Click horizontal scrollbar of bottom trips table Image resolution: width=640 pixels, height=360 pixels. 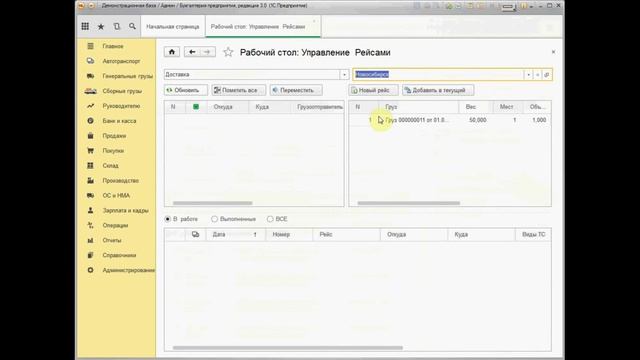coord(288,348)
